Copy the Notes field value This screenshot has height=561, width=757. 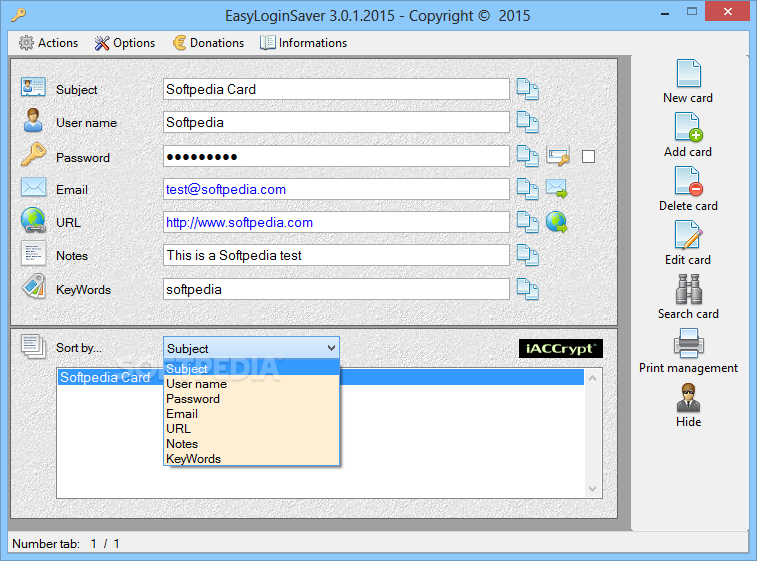tap(528, 255)
